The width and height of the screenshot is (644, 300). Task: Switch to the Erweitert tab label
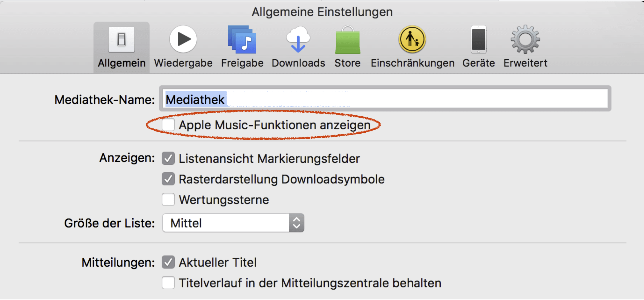tap(525, 63)
